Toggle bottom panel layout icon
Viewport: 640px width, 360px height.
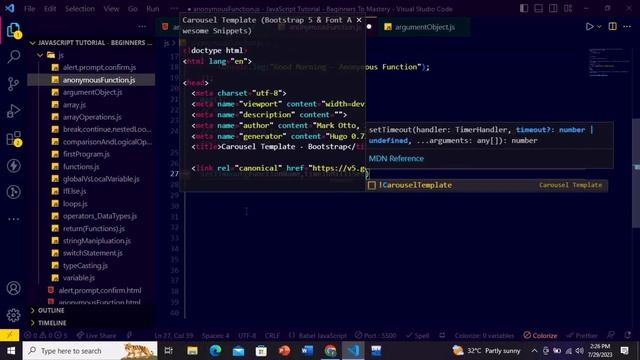pos(539,8)
